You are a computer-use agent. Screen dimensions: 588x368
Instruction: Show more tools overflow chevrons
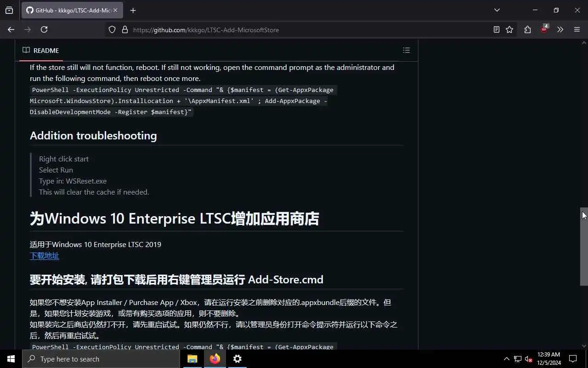point(560,29)
